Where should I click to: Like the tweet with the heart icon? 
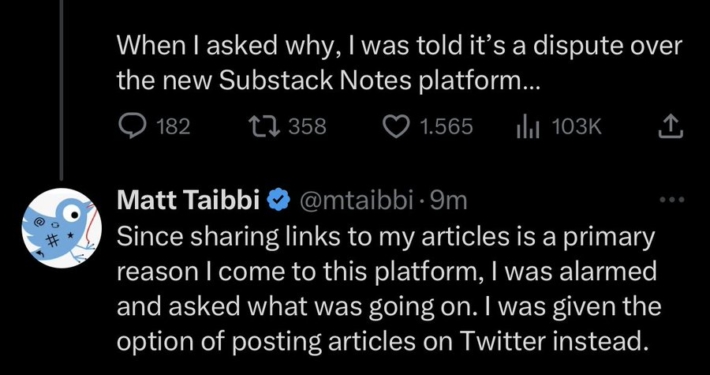(397, 127)
